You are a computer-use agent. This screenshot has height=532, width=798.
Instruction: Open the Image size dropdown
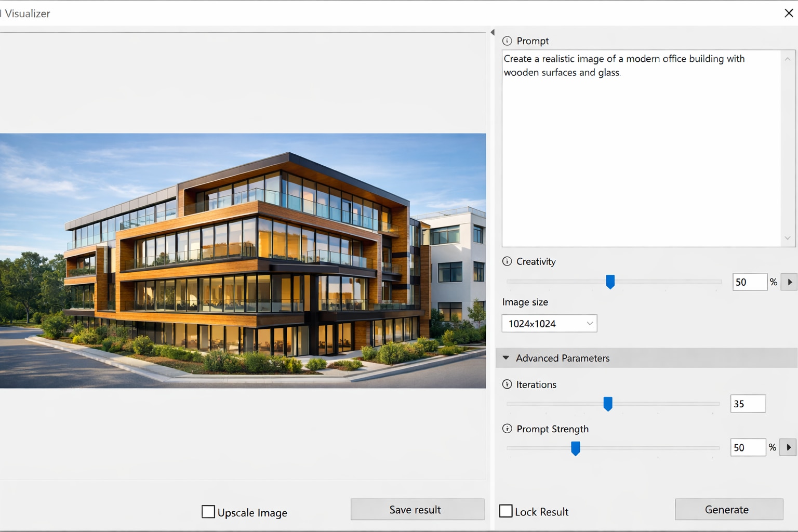(x=549, y=324)
